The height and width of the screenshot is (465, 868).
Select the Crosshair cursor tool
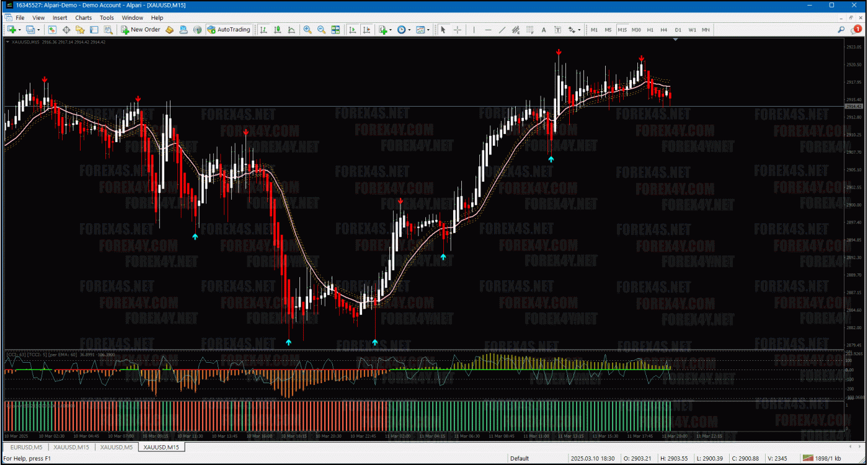pos(457,30)
